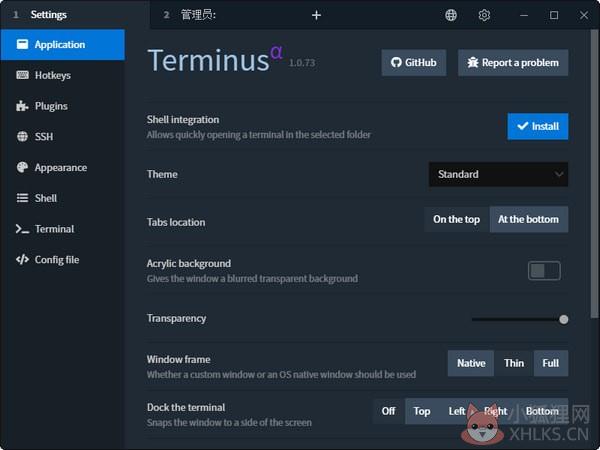This screenshot has height=450, width=600.
Task: Set tabs location to On the top
Action: point(457,219)
